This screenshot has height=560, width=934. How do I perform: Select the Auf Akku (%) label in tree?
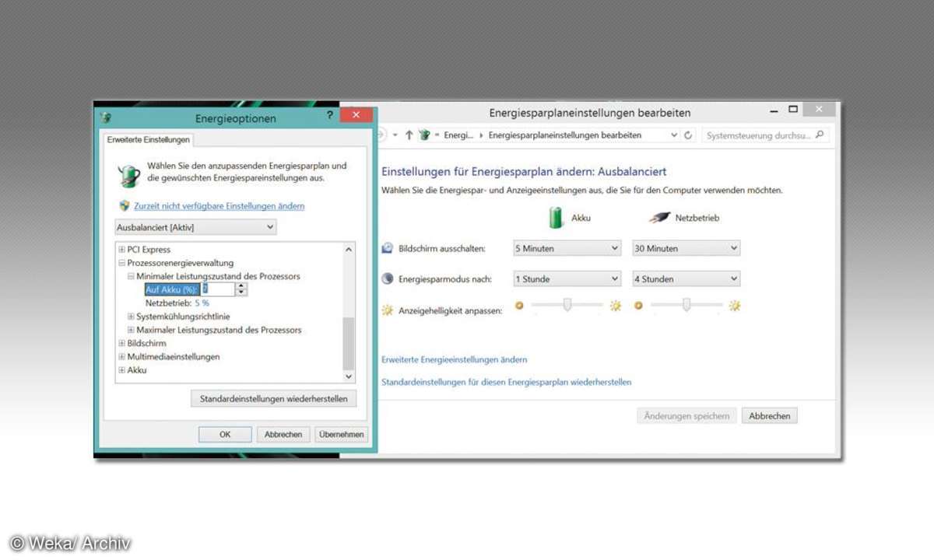(172, 289)
